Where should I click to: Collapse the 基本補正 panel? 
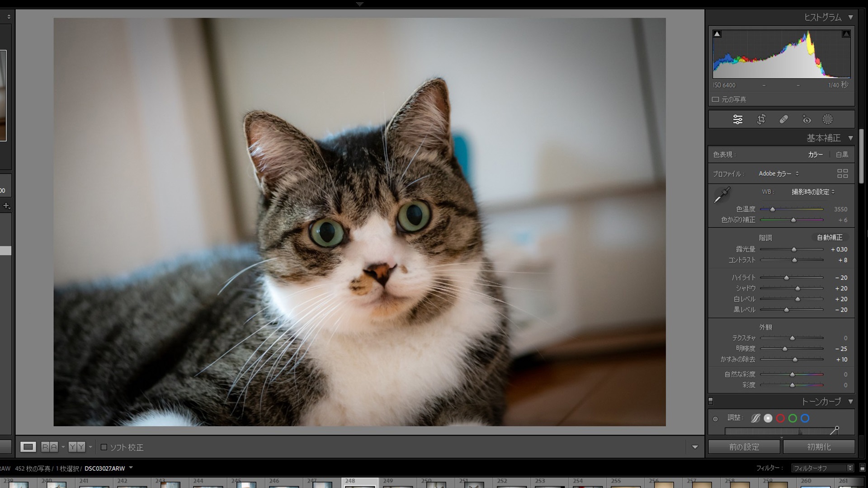(x=850, y=138)
